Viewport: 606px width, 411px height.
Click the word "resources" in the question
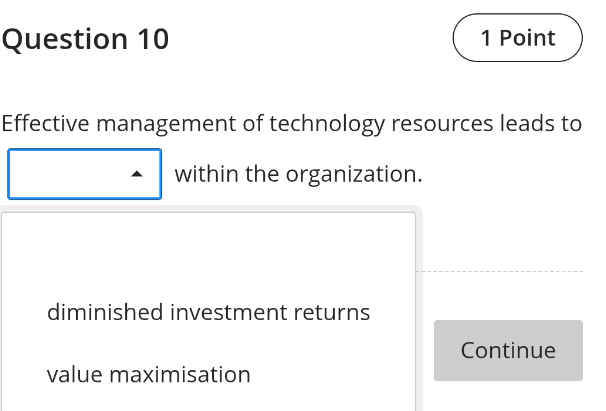click(x=440, y=124)
